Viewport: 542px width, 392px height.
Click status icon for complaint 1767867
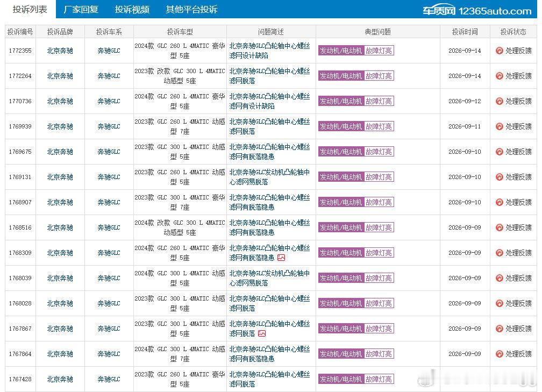[x=499, y=329]
